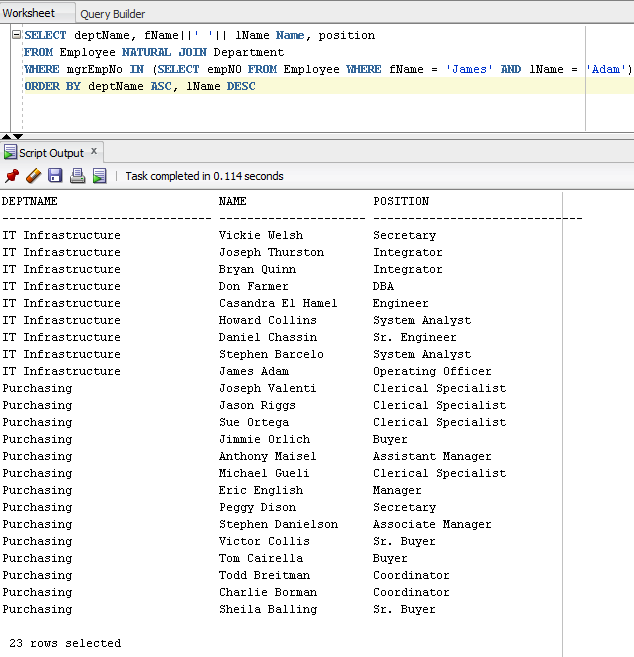Screen dimensions: 634x657
Task: Click the DEPTNAME column header
Action: tap(30, 201)
